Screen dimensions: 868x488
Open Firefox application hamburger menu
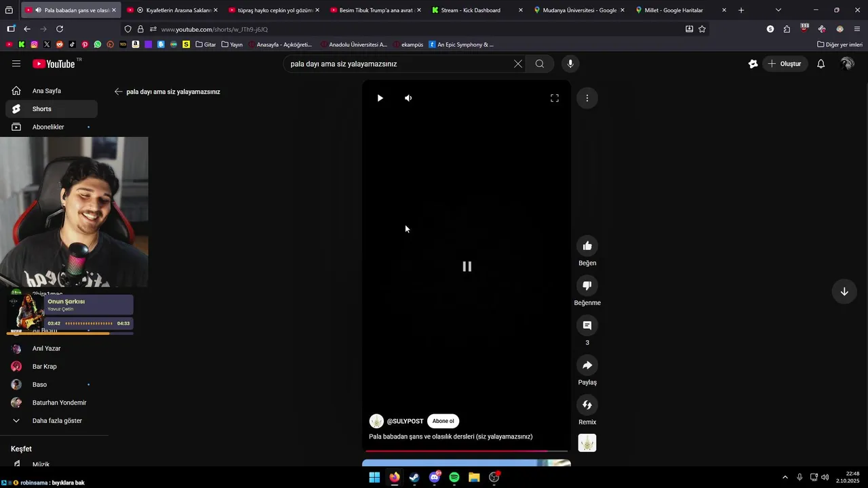point(857,29)
